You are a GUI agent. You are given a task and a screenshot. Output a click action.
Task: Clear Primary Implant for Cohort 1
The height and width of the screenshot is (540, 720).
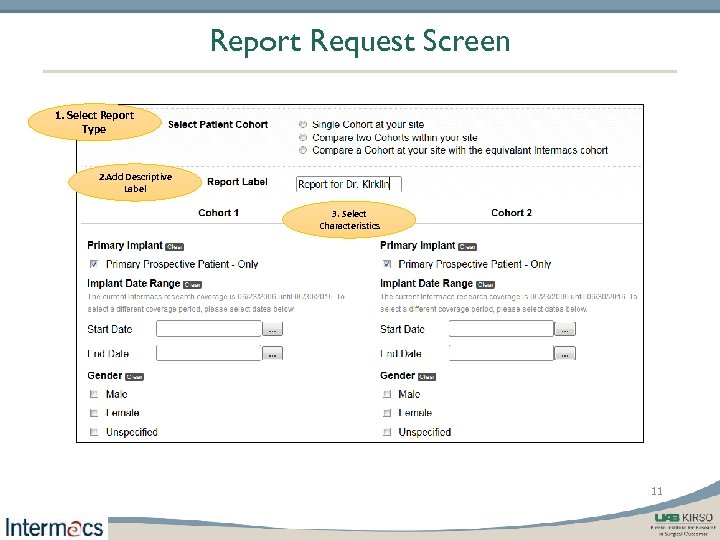174,247
